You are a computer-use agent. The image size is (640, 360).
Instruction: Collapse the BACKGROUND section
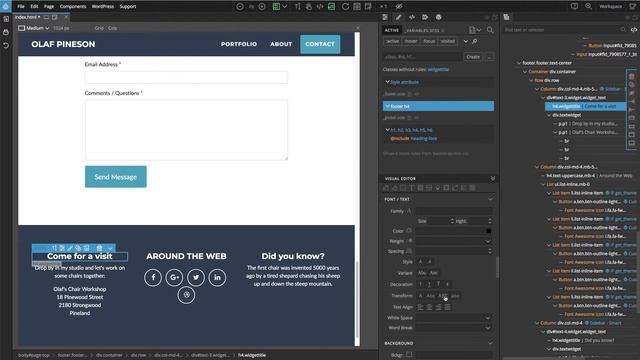coord(490,343)
